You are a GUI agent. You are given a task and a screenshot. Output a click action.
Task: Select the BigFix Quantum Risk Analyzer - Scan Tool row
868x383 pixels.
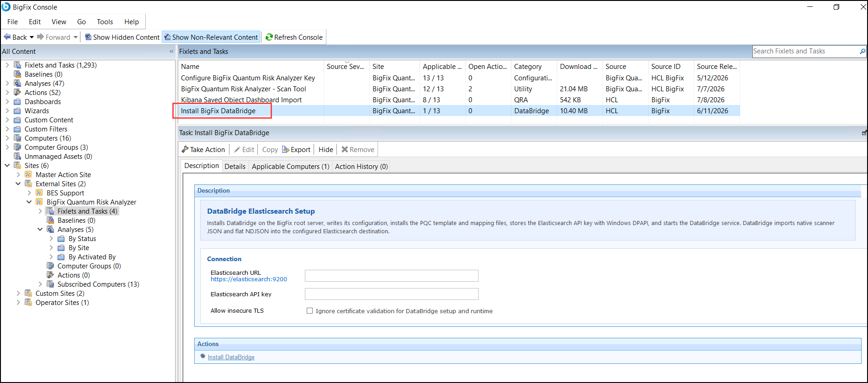(459, 89)
